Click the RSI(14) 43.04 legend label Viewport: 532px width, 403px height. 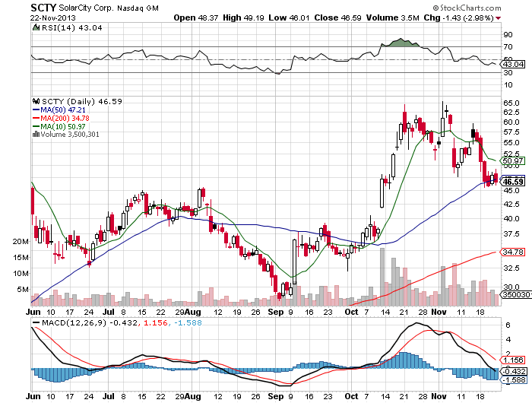coord(72,28)
